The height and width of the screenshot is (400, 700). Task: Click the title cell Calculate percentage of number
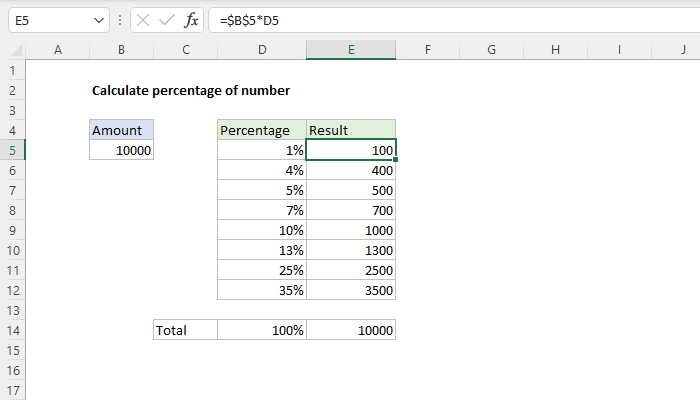coord(190,90)
